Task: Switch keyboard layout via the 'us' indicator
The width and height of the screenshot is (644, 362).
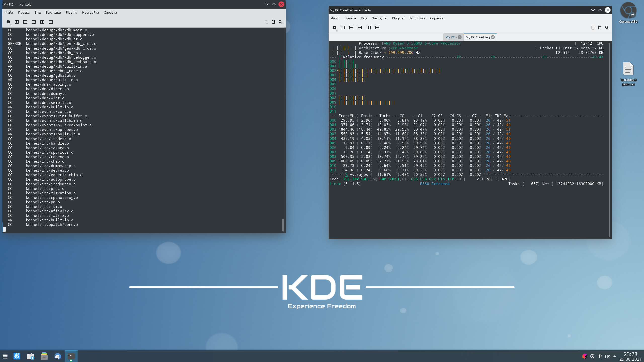Action: [607, 356]
